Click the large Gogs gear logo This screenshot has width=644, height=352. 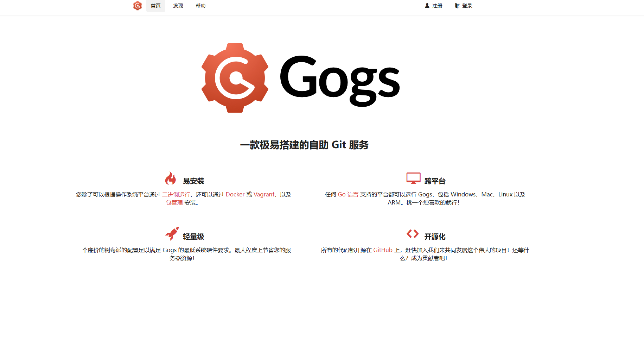[235, 78]
